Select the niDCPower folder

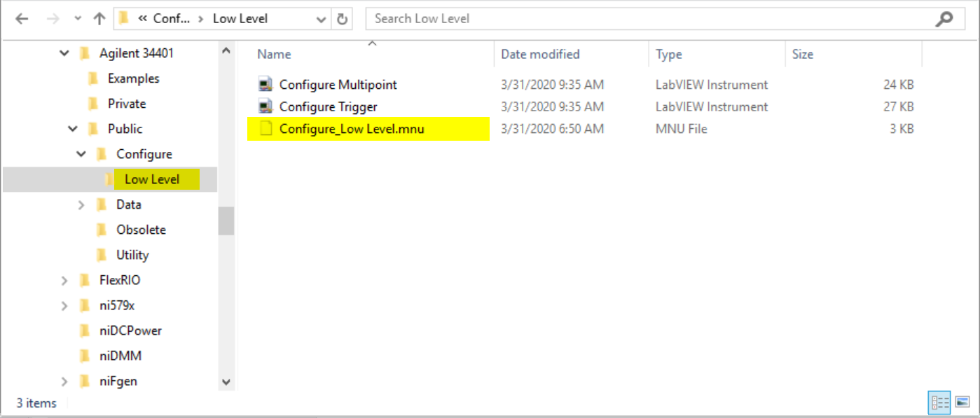tap(130, 330)
